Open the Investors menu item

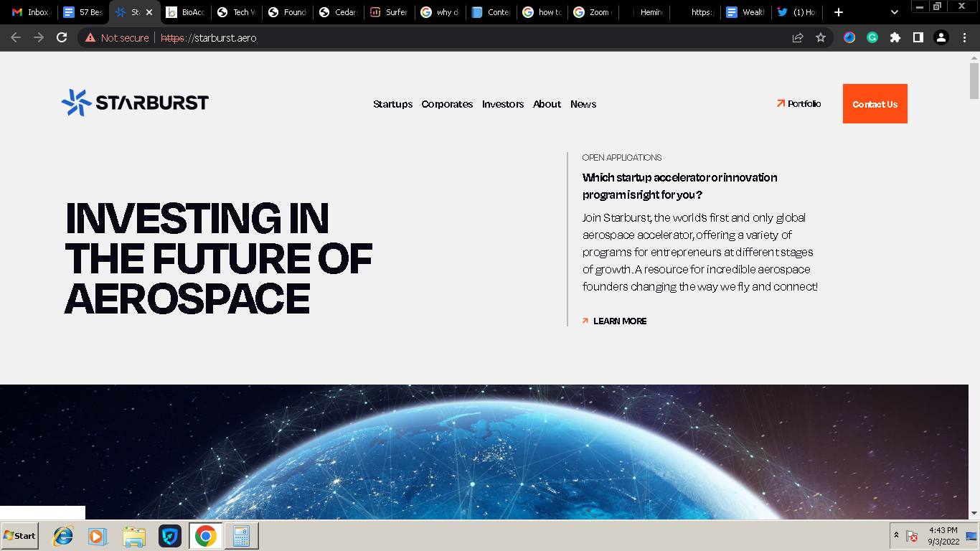[x=503, y=104]
